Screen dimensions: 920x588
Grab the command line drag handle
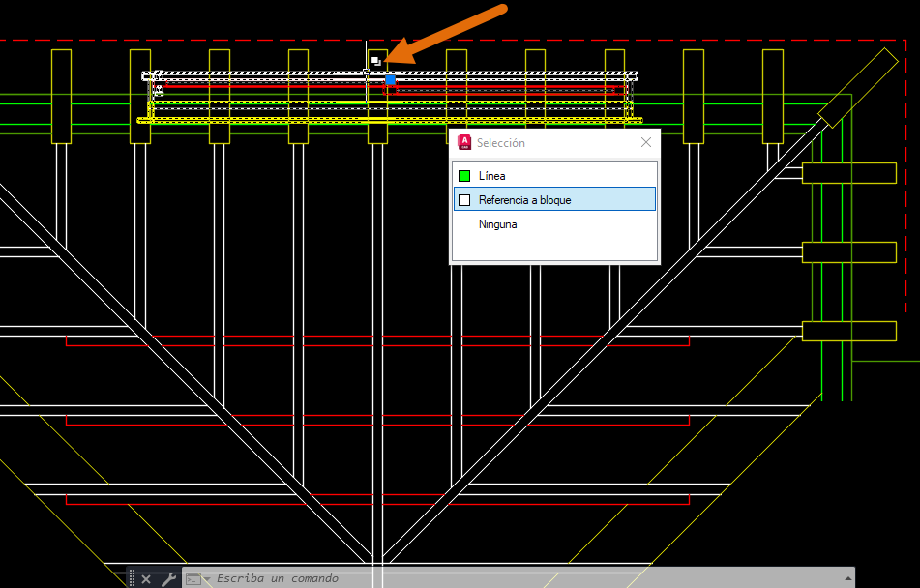pos(132,578)
